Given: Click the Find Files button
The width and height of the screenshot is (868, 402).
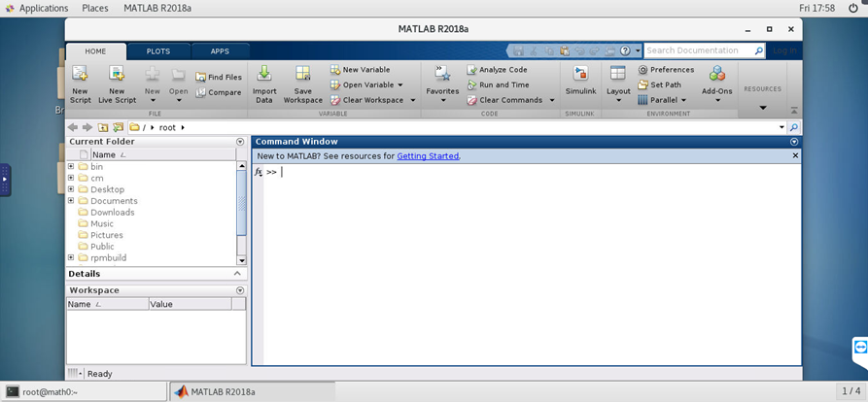Looking at the screenshot, I should point(219,77).
